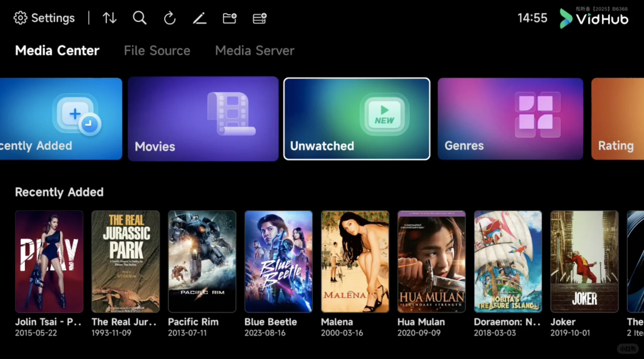Open the Movies category card

(203, 119)
